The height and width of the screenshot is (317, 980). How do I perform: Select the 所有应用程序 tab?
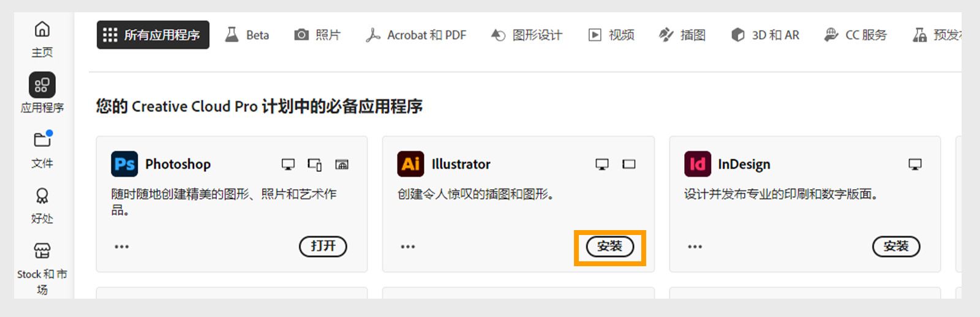[153, 35]
